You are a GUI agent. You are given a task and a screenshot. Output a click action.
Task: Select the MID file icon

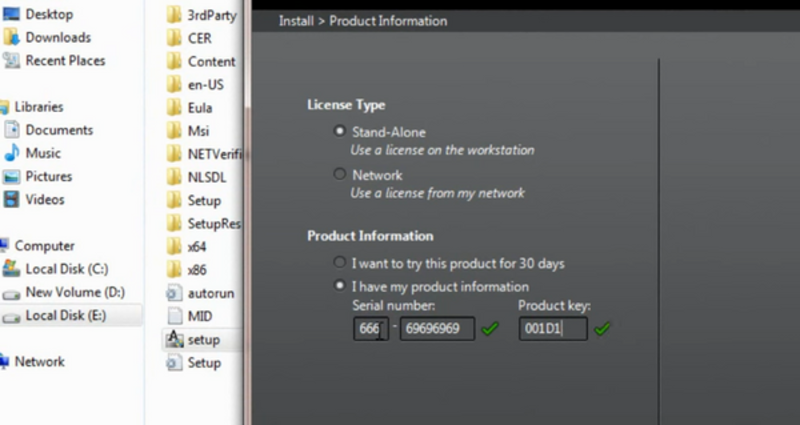174,316
